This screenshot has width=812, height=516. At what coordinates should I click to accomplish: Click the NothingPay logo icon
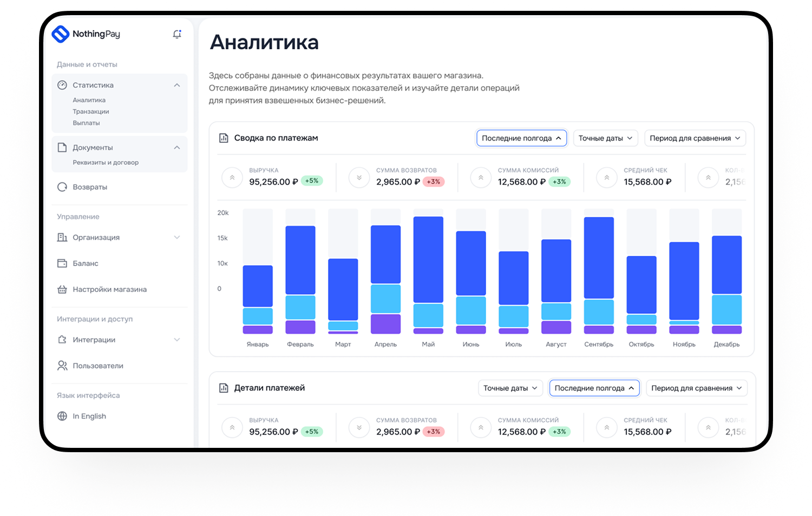(x=60, y=34)
